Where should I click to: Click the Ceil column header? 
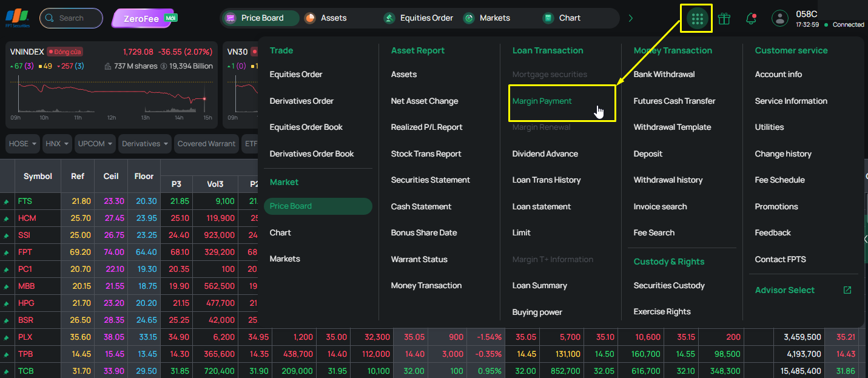coord(111,177)
